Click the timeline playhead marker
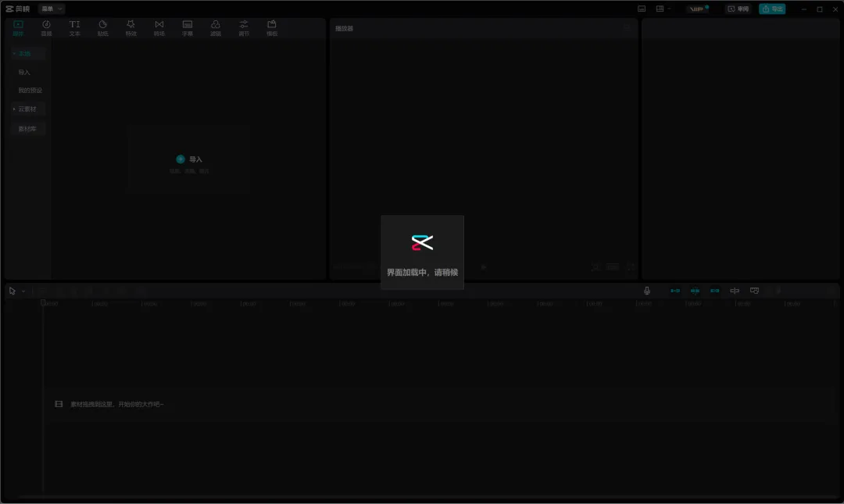 pyautogui.click(x=43, y=303)
